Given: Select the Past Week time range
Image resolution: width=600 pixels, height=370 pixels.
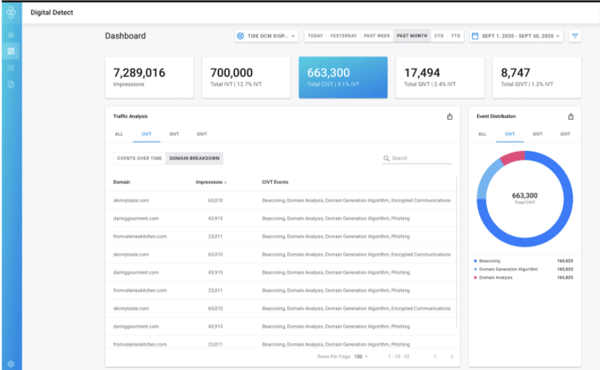Looking at the screenshot, I should tap(377, 36).
